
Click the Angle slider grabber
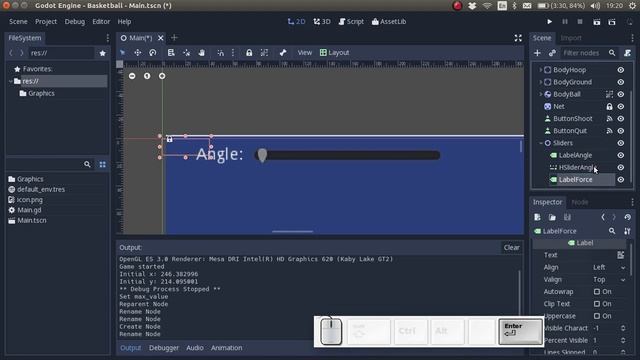point(262,155)
